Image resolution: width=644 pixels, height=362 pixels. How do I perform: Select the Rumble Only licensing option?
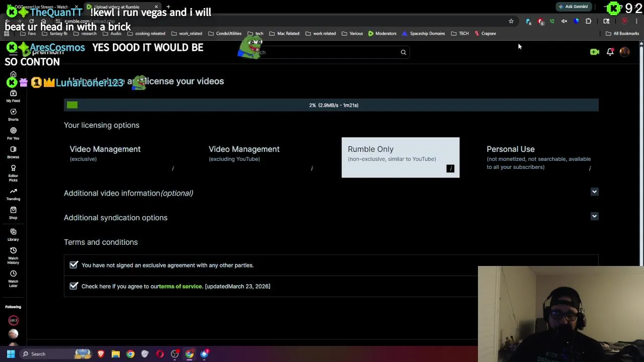[400, 157]
